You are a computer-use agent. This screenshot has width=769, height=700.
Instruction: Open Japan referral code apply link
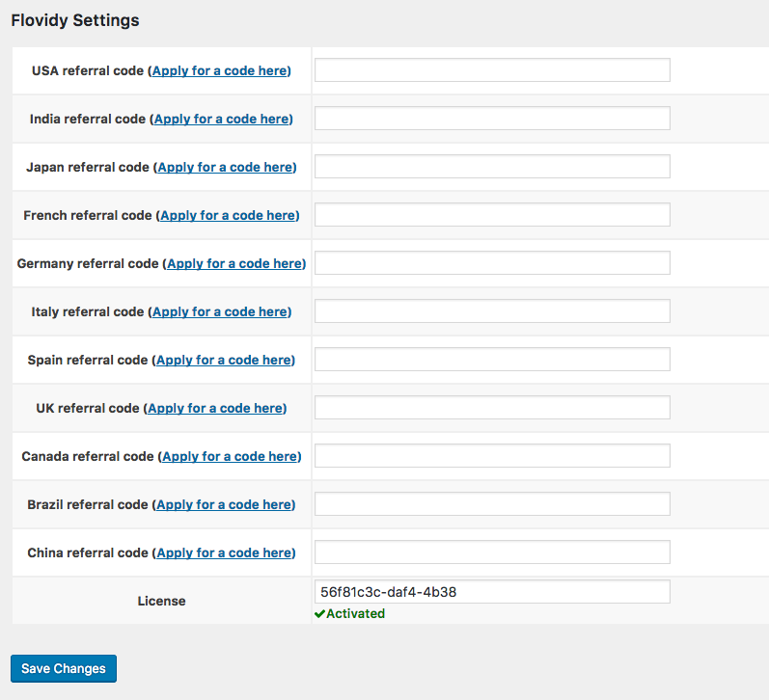point(225,167)
